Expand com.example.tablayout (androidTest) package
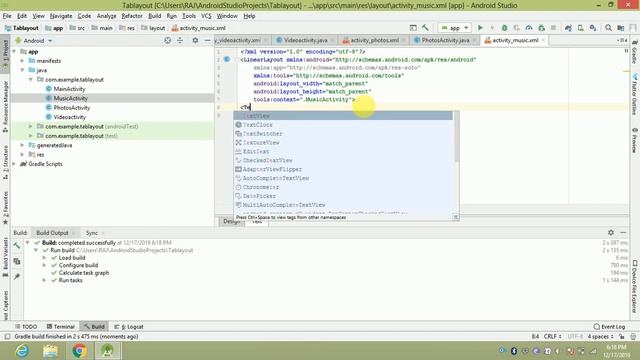The width and height of the screenshot is (640, 360). (31, 127)
